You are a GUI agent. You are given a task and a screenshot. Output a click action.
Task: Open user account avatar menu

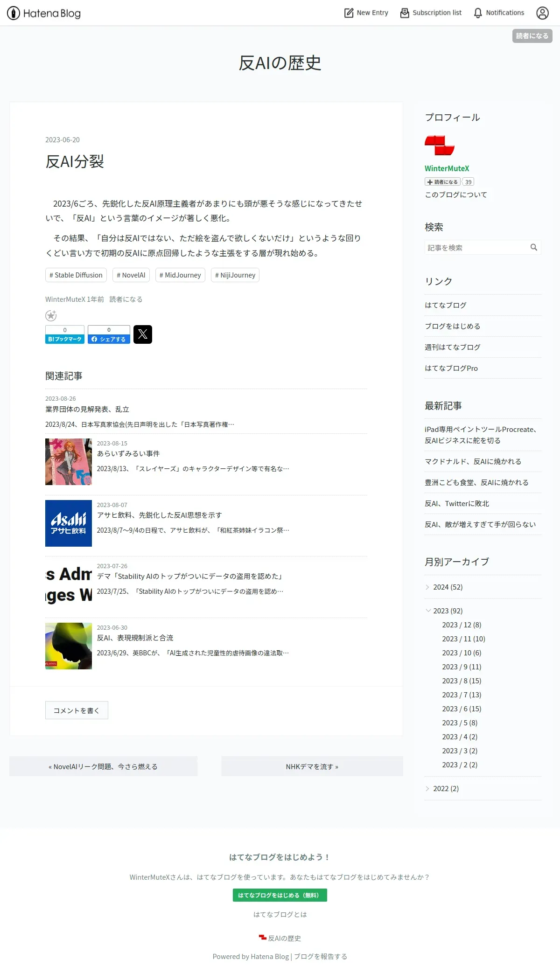pos(542,13)
